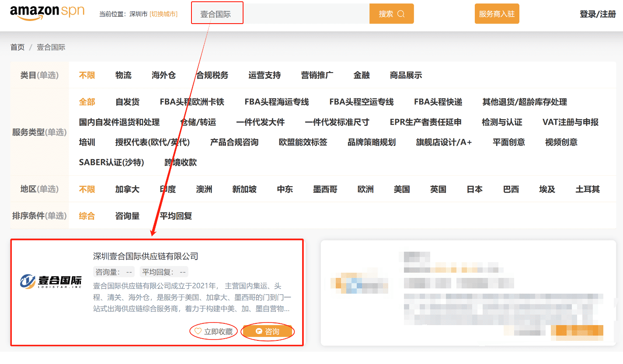Click 咨询 button on 壹合国际 card
This screenshot has width=623, height=364.
click(x=267, y=332)
